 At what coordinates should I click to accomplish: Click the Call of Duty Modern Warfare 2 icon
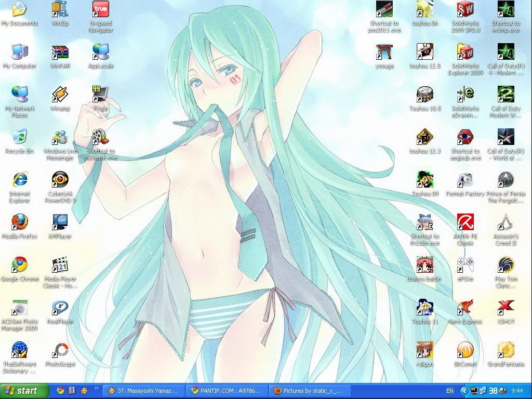(506, 95)
